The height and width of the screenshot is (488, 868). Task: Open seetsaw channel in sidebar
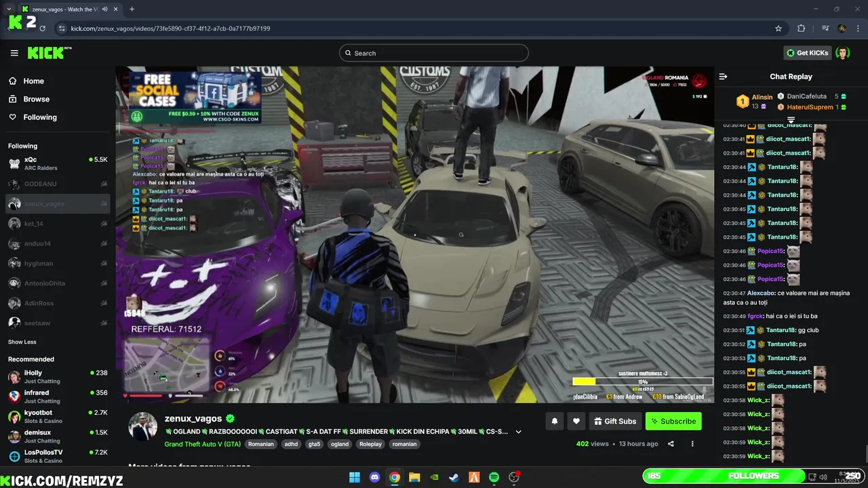click(58, 323)
